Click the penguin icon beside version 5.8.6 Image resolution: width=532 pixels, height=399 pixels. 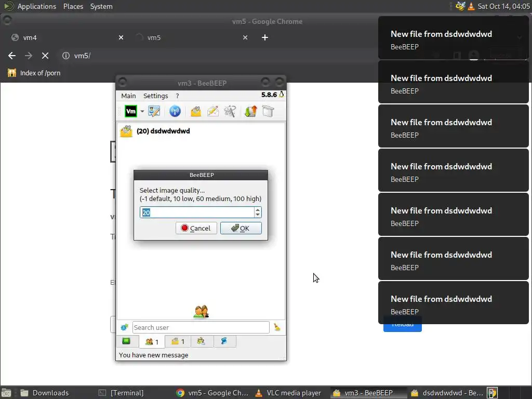click(x=281, y=95)
